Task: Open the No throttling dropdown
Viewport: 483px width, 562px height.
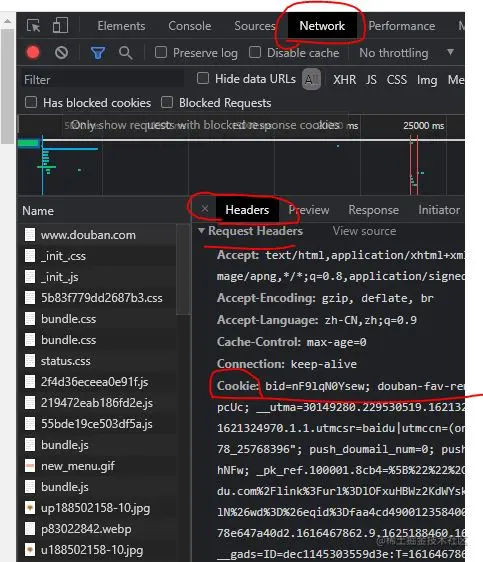Action: (406, 53)
